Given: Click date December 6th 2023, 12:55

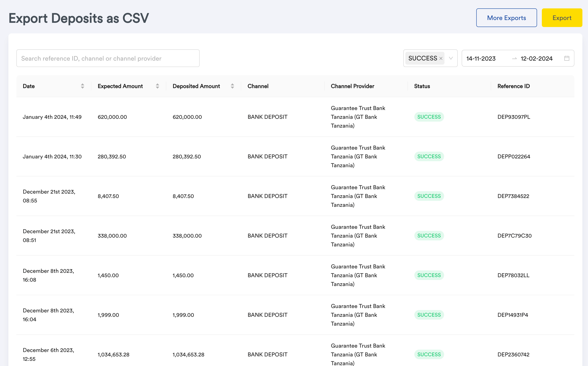Looking at the screenshot, I should (x=48, y=355).
